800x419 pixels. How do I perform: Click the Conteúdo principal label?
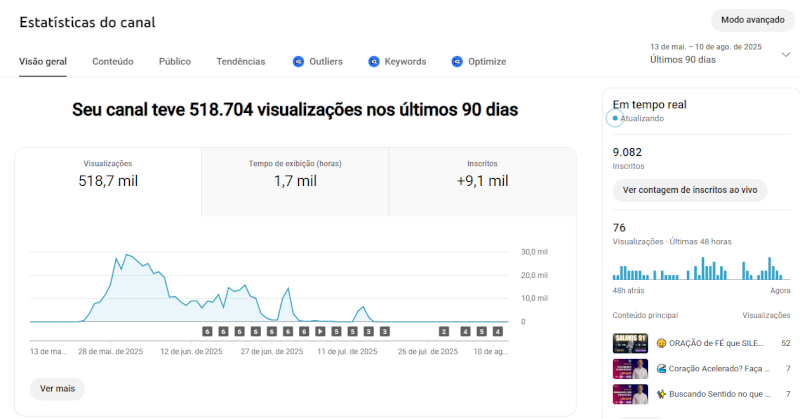pyautogui.click(x=645, y=315)
